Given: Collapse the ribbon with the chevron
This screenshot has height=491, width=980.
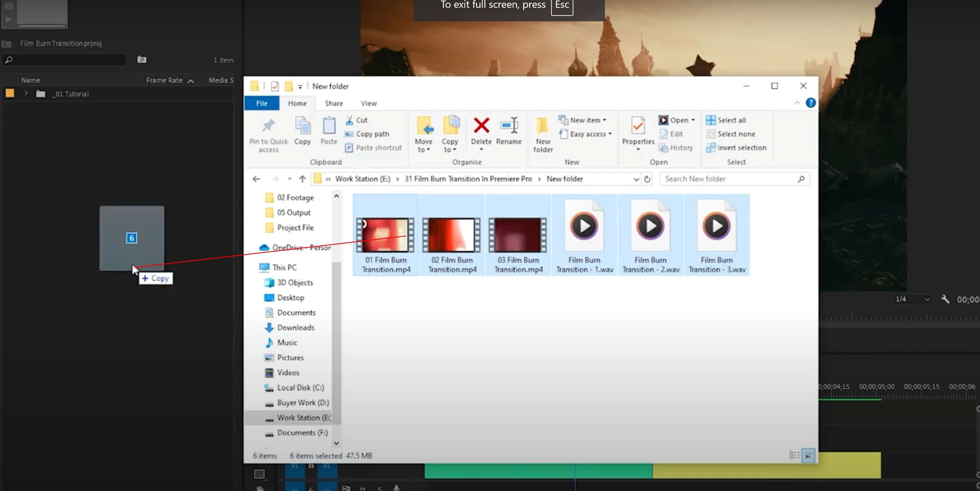Looking at the screenshot, I should click(x=797, y=103).
